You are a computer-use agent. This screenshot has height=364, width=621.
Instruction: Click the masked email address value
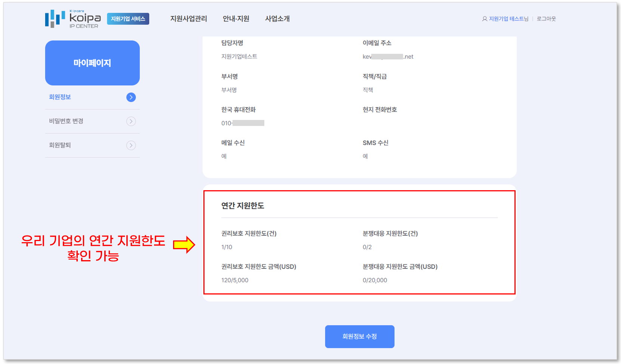coord(388,57)
